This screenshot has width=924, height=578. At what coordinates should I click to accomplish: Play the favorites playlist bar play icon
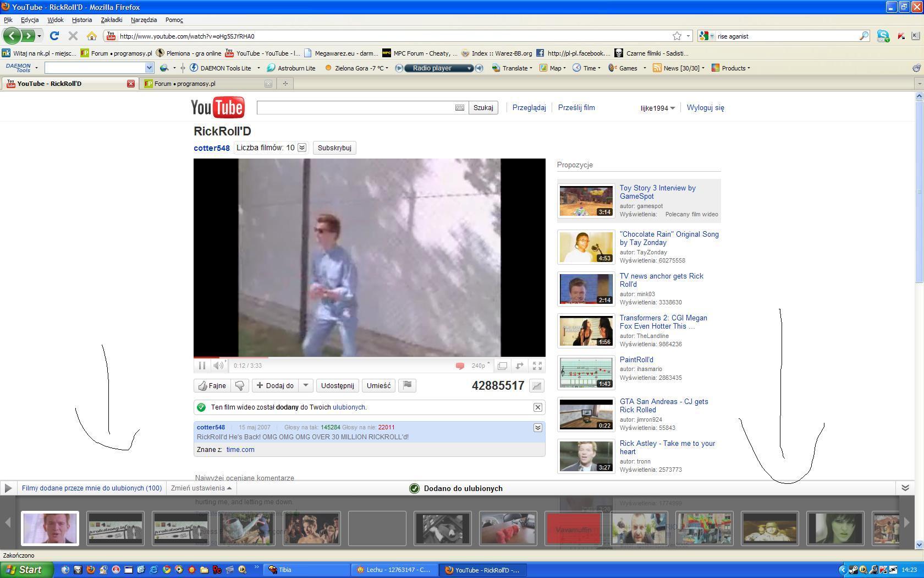click(8, 488)
